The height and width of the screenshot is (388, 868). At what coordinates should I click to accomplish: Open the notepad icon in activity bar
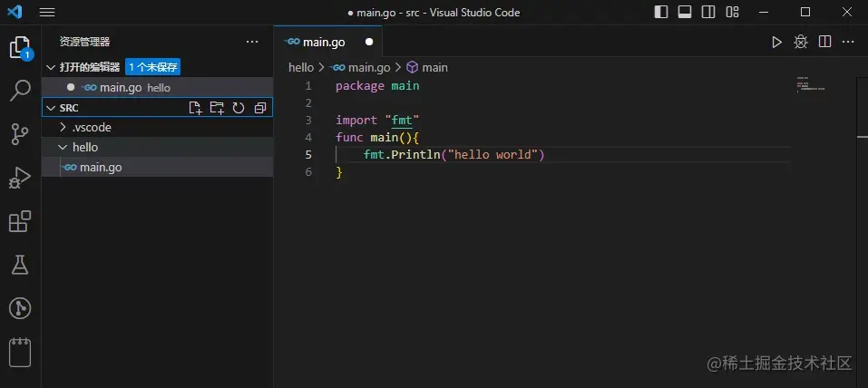point(21,352)
